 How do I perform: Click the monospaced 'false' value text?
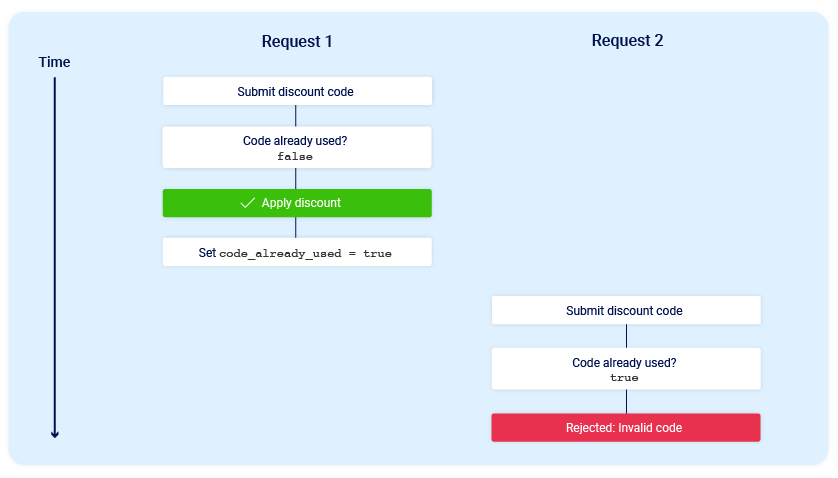click(295, 157)
